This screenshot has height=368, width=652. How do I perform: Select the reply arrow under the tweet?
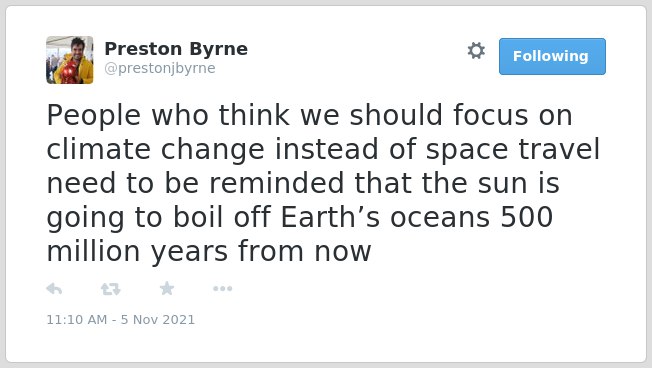pyautogui.click(x=54, y=289)
